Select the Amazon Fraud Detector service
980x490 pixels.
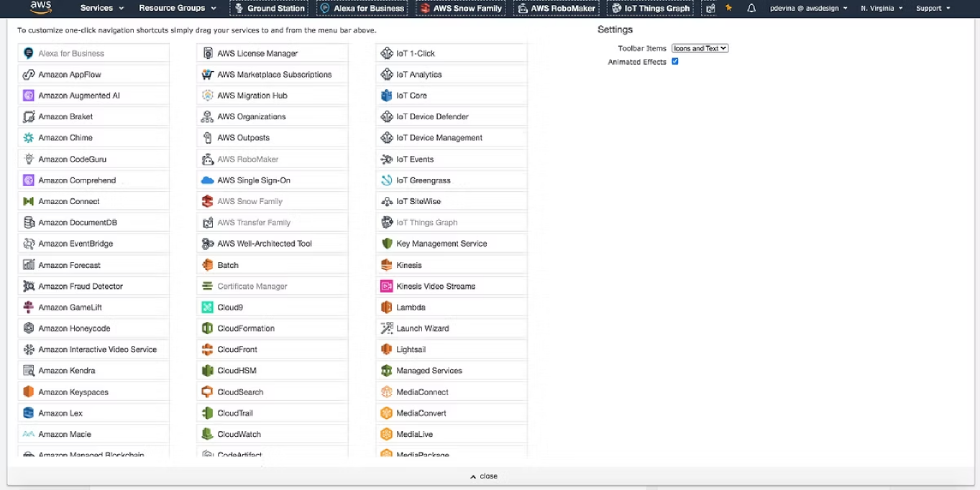[93, 286]
